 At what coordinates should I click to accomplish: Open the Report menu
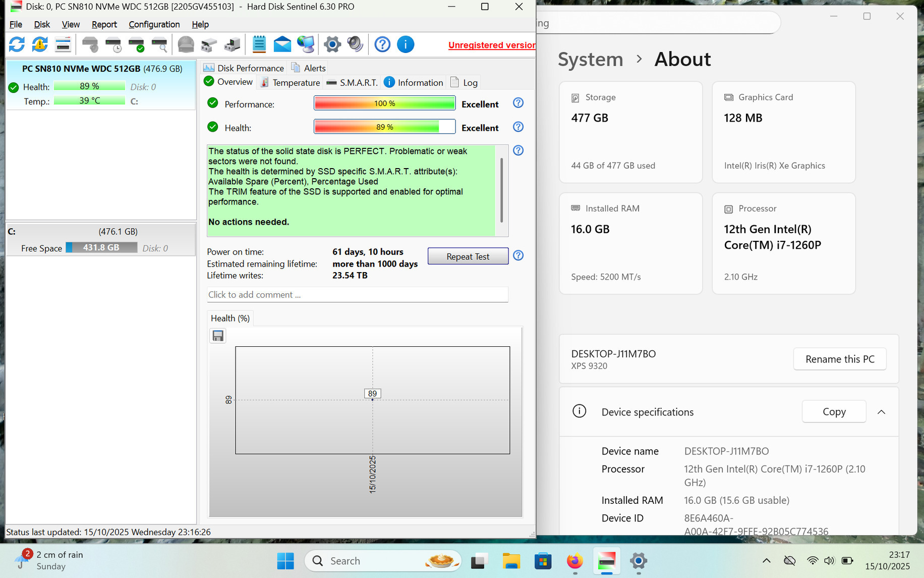(x=104, y=24)
